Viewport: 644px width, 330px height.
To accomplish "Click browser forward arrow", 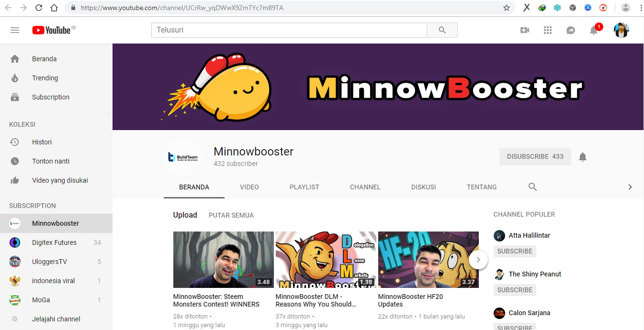I will point(23,8).
